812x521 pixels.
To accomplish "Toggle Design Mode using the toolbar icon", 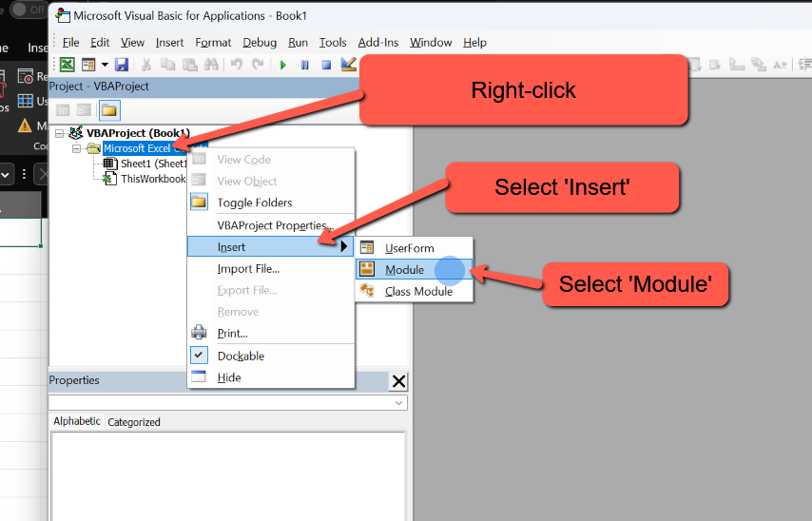I will [x=348, y=65].
